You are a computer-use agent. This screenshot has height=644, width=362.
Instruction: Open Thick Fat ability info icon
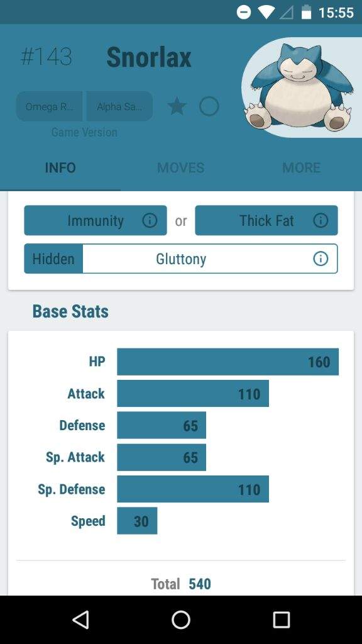coord(320,221)
